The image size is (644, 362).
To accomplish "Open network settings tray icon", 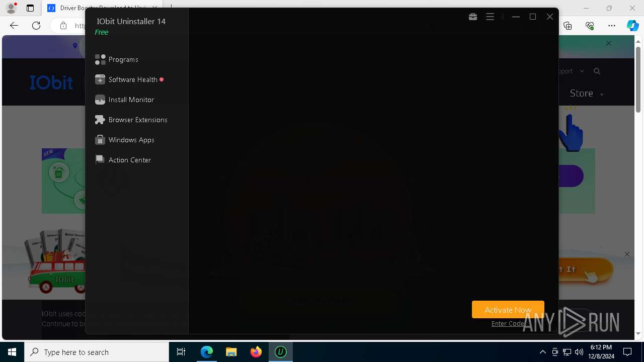I will 567,352.
